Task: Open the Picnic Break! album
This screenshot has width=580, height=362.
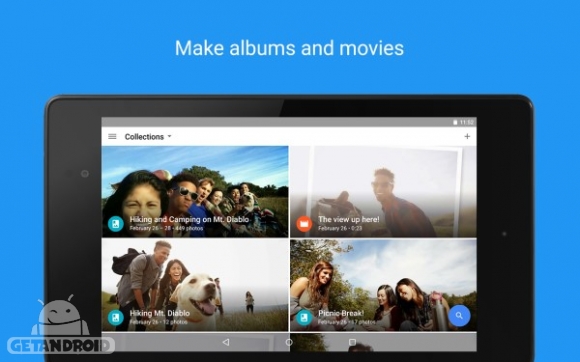Action: coord(383,285)
